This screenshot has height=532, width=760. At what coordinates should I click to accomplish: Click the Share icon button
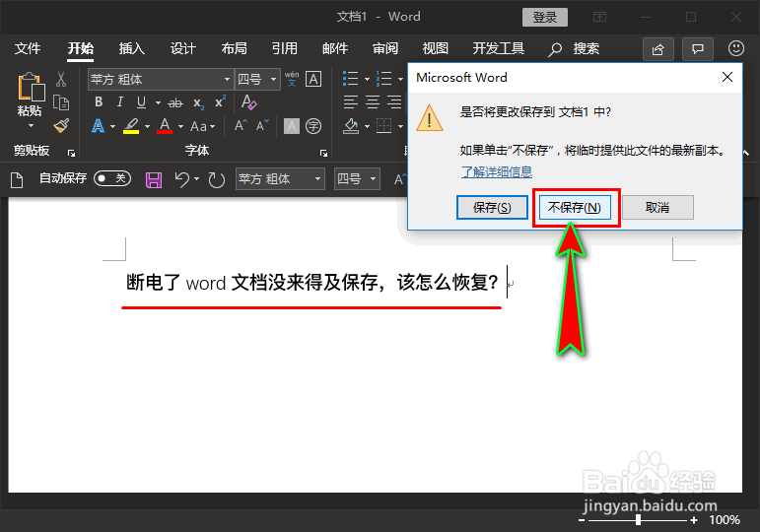pos(658,49)
